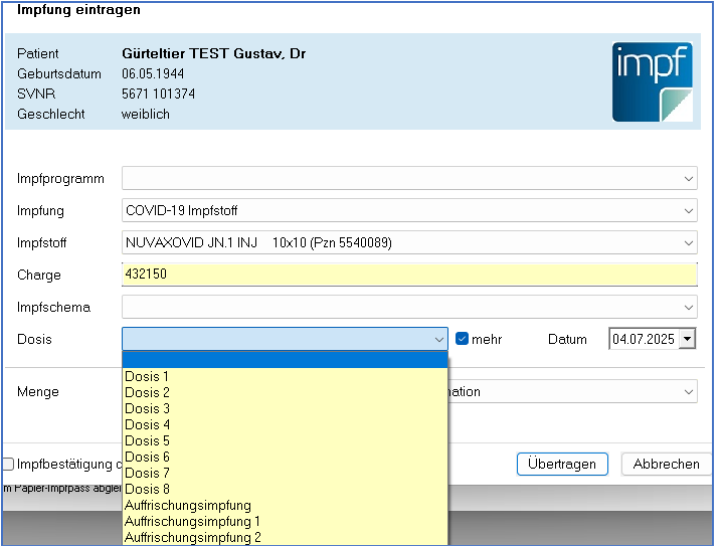The width and height of the screenshot is (714, 546).
Task: Choose Auffrischungsimpfung option
Action: click(x=188, y=505)
